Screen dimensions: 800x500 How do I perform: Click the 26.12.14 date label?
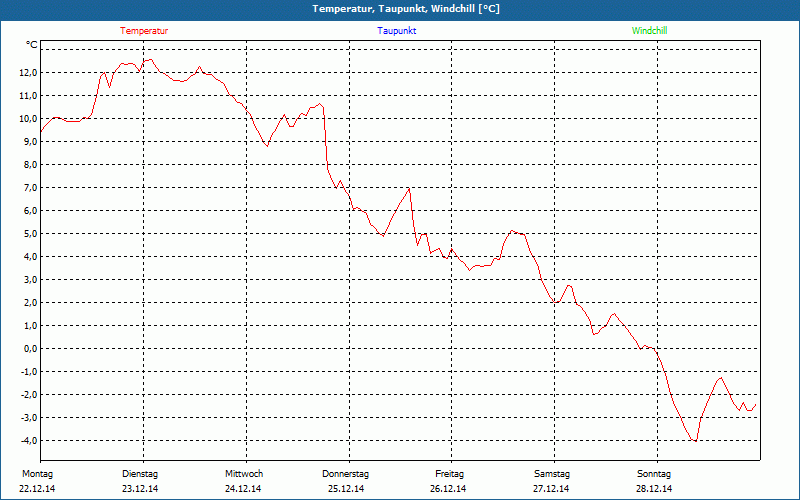[x=448, y=489]
